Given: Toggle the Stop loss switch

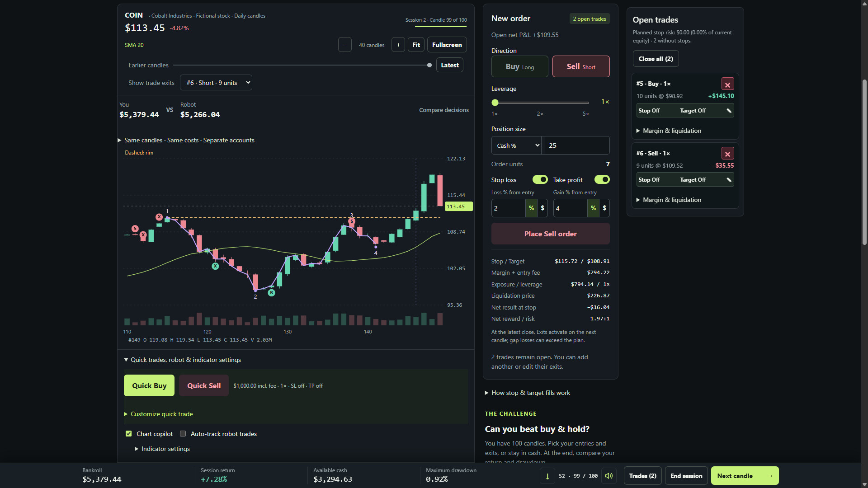Looking at the screenshot, I should tap(540, 180).
